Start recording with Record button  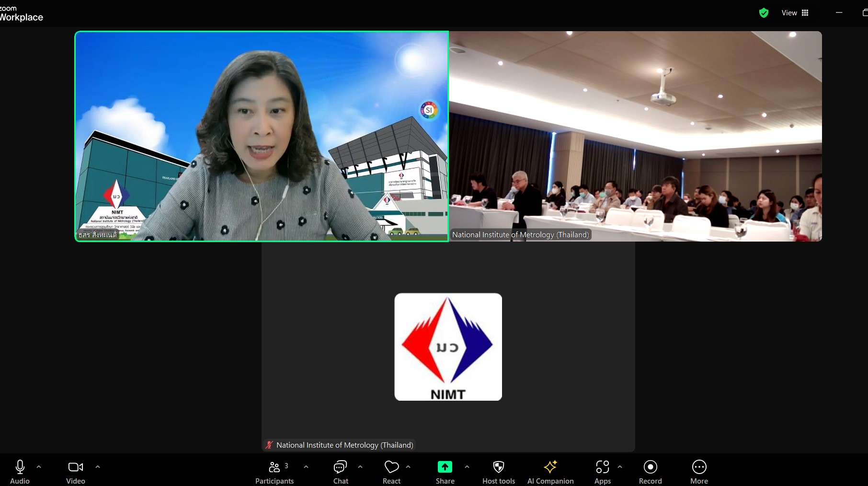click(650, 472)
